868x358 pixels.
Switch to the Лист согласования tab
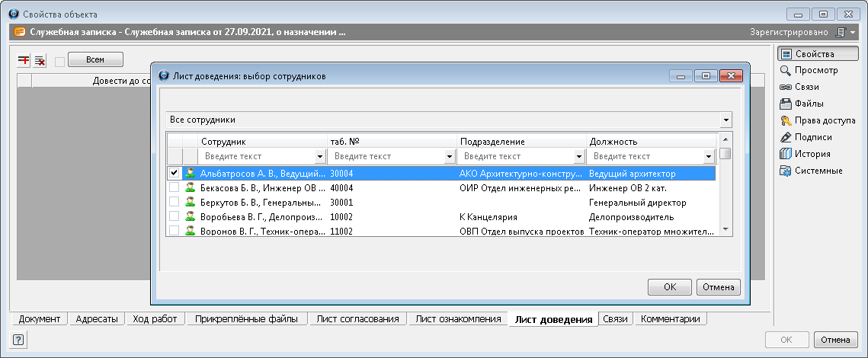357,319
